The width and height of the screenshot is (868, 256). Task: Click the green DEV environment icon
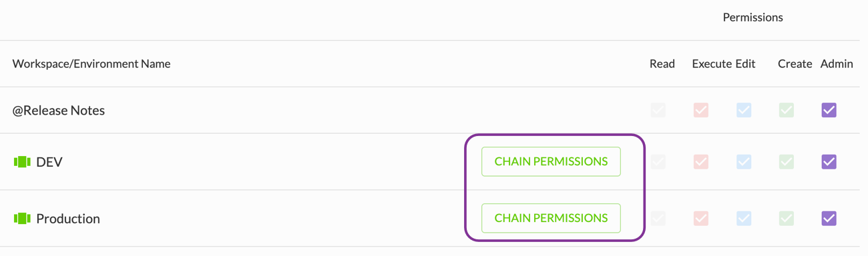click(x=23, y=162)
